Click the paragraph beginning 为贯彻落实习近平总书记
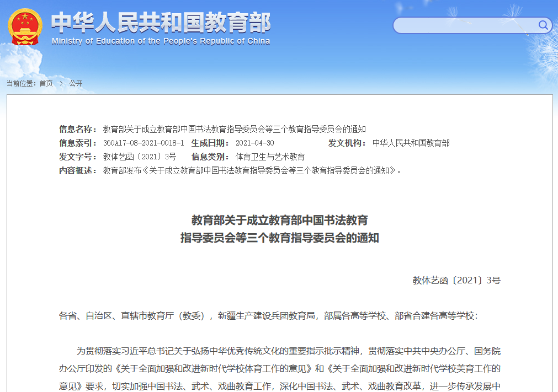 tap(280, 368)
